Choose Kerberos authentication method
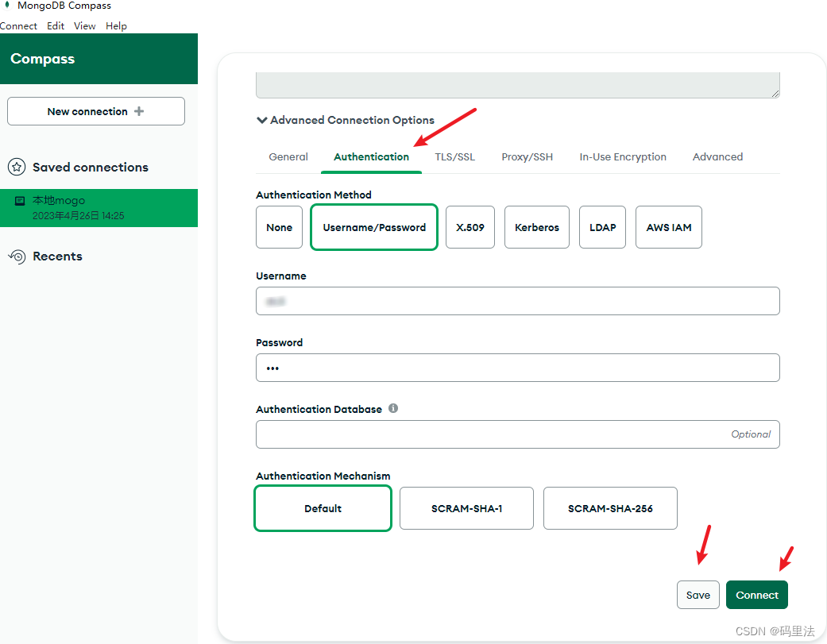This screenshot has width=827, height=644. tap(537, 227)
